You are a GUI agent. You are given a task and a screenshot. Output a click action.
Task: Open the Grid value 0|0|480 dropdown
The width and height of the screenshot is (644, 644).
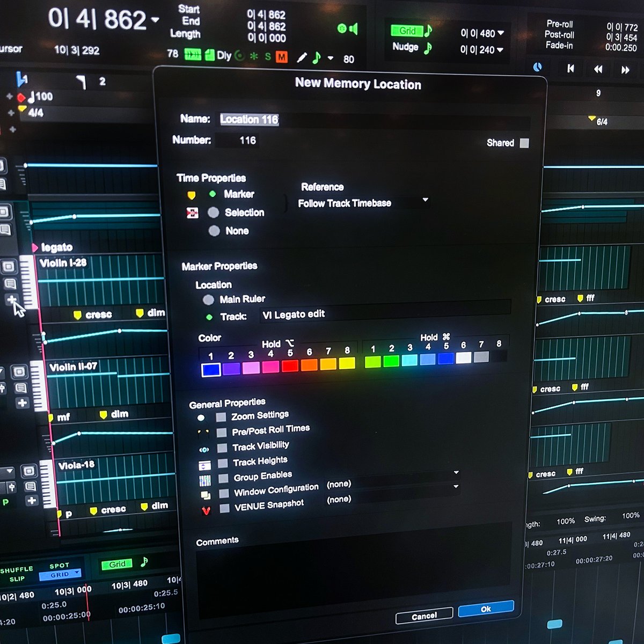tap(501, 33)
